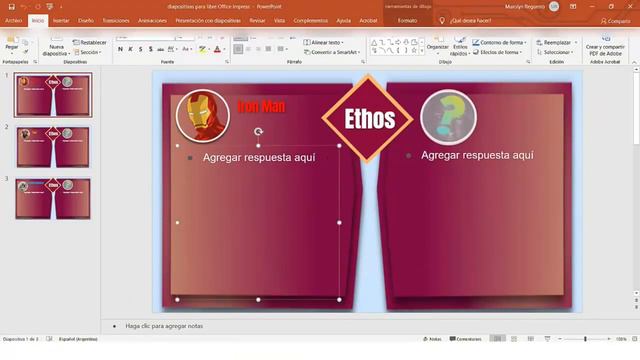
Task: Switch to the Diseño tab
Action: pos(86,20)
